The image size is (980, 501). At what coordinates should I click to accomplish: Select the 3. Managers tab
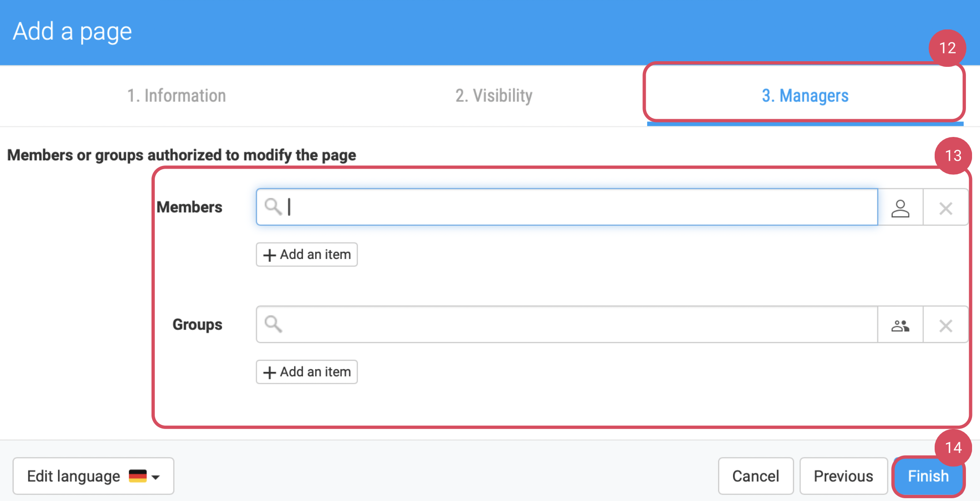(805, 96)
